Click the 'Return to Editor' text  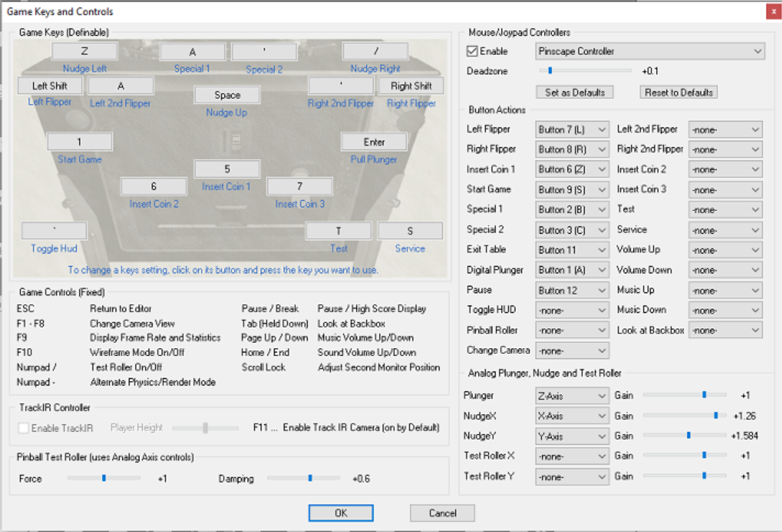click(121, 309)
